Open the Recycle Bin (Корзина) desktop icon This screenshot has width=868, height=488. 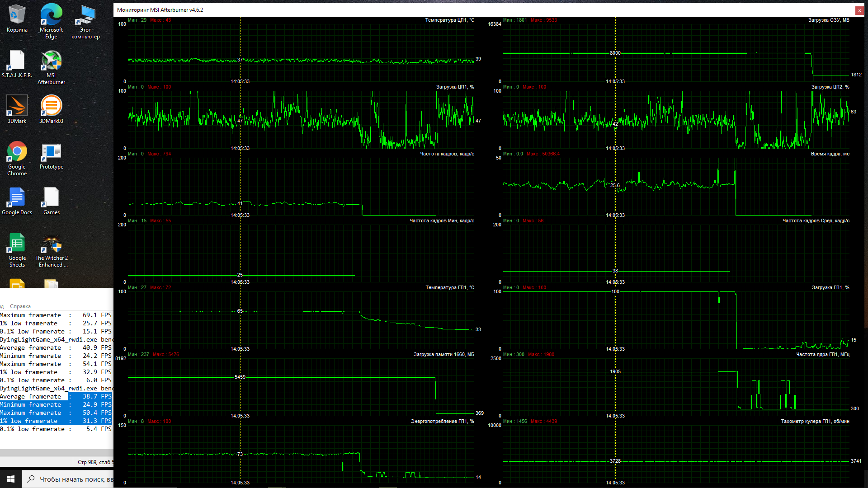click(x=17, y=15)
